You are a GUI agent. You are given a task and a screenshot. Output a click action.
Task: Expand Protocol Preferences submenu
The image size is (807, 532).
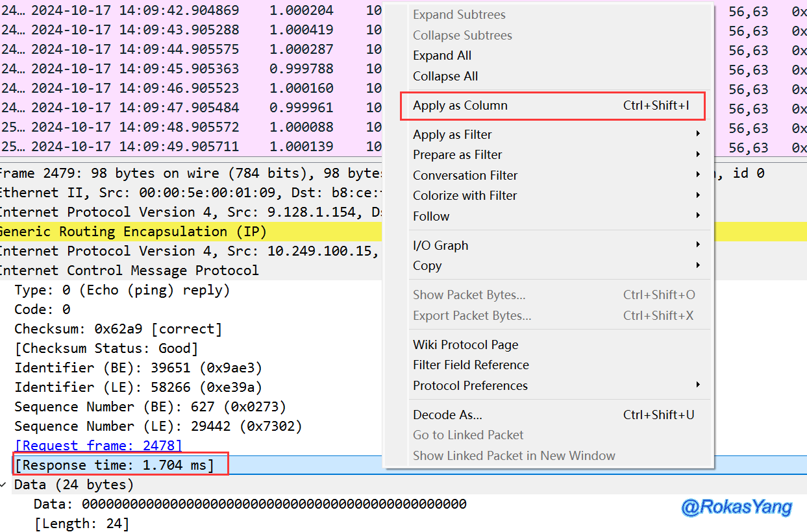(470, 386)
